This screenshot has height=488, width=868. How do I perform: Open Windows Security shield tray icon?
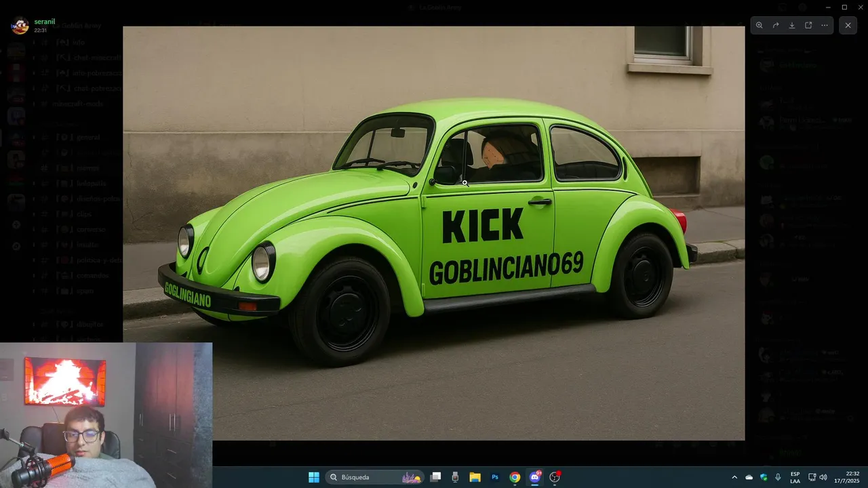[764, 477]
